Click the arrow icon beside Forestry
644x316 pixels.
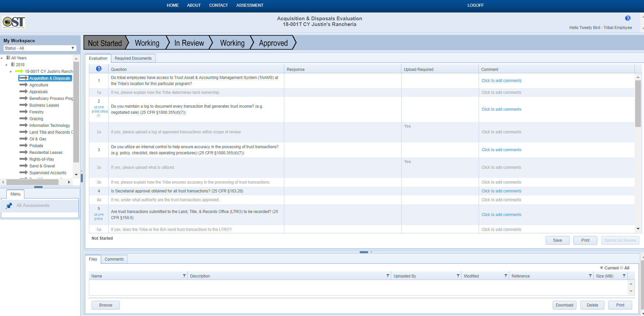[x=23, y=112]
